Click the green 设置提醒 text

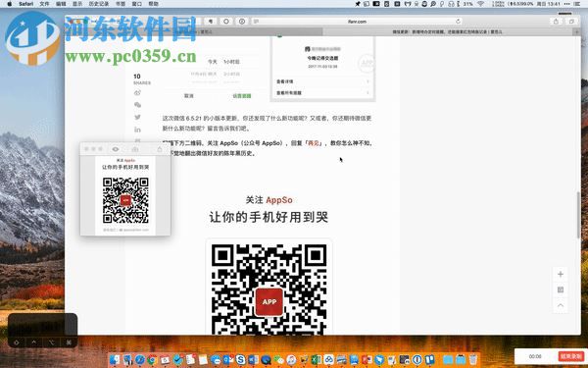pos(242,96)
